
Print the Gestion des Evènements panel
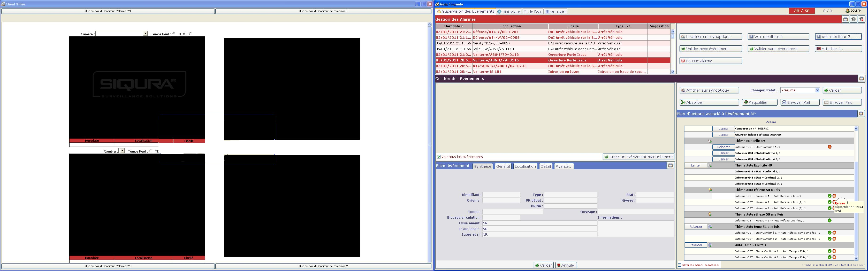861,79
